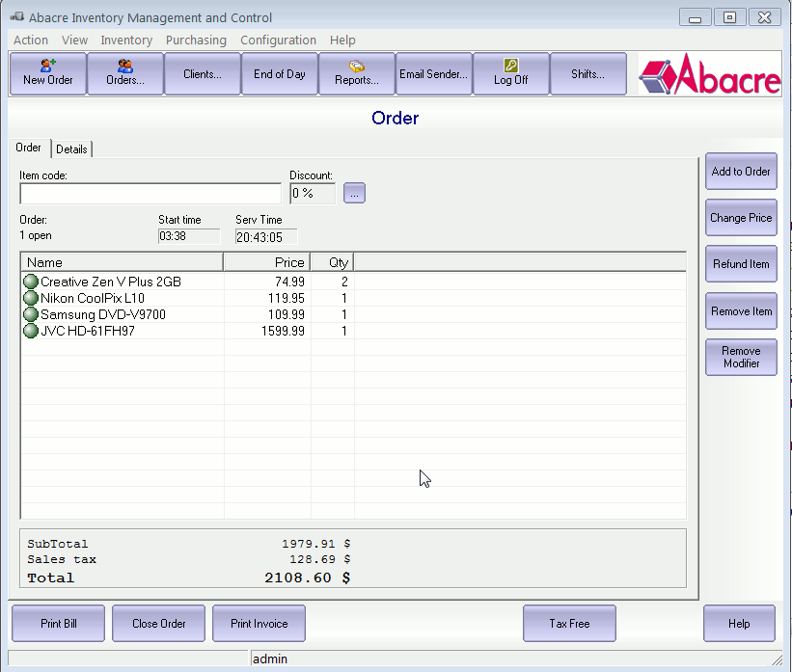The width and height of the screenshot is (792, 672).
Task: Open the Clients... window
Action: click(x=202, y=73)
